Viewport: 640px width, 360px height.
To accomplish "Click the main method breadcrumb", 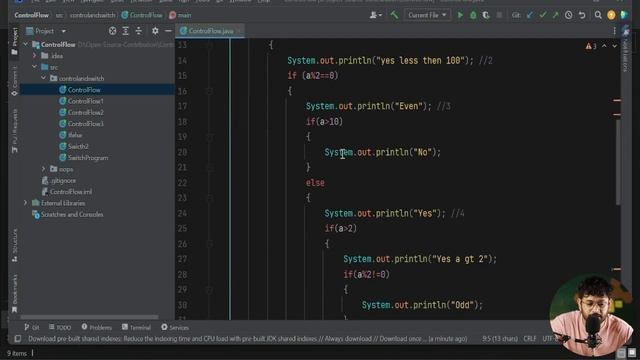I will coord(180,15).
